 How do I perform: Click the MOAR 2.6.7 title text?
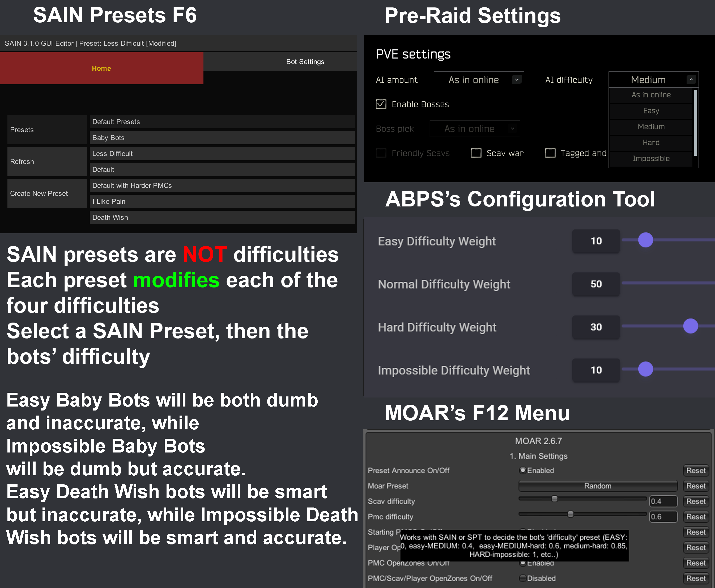pos(538,441)
